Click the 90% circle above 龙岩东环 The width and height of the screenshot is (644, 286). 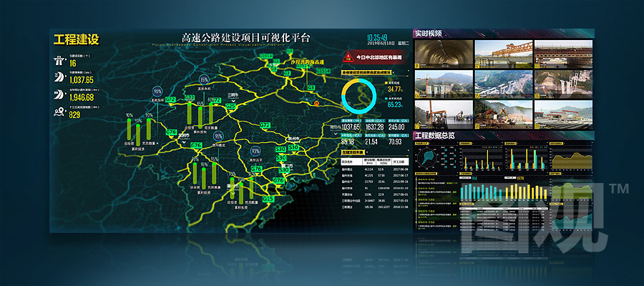pyautogui.click(x=157, y=92)
